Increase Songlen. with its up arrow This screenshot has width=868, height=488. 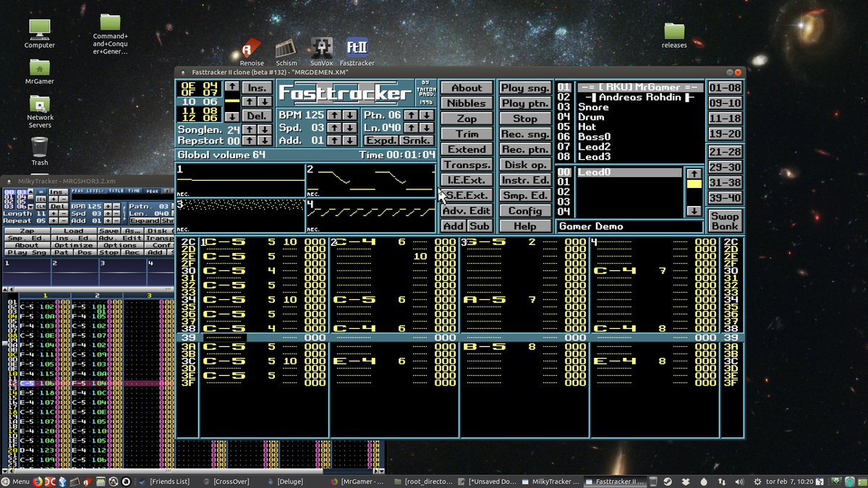point(250,129)
